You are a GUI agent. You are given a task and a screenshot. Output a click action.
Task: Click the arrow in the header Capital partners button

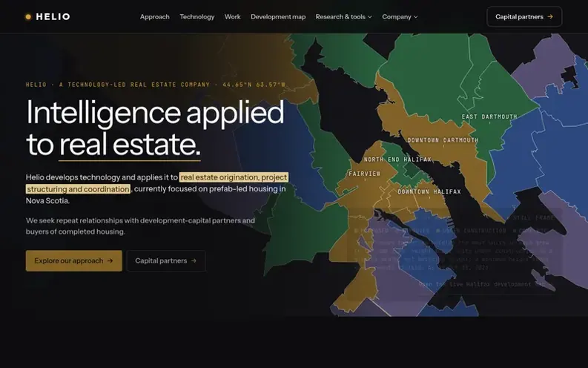(x=550, y=17)
